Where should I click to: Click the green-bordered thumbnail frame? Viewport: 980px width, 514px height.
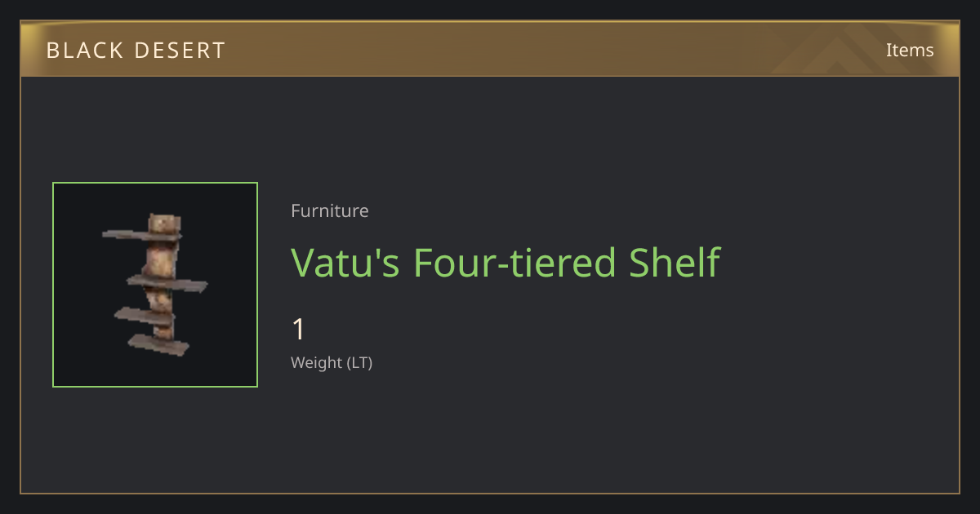[x=155, y=285]
